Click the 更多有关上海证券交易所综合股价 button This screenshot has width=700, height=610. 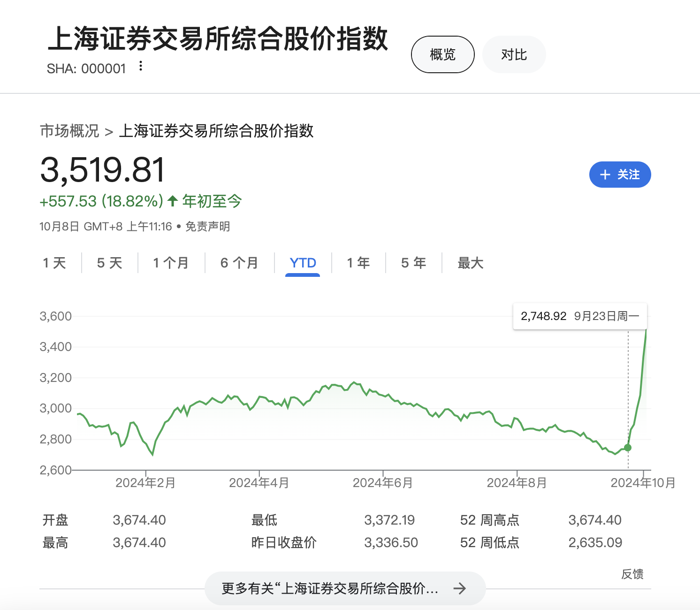pos(345,588)
